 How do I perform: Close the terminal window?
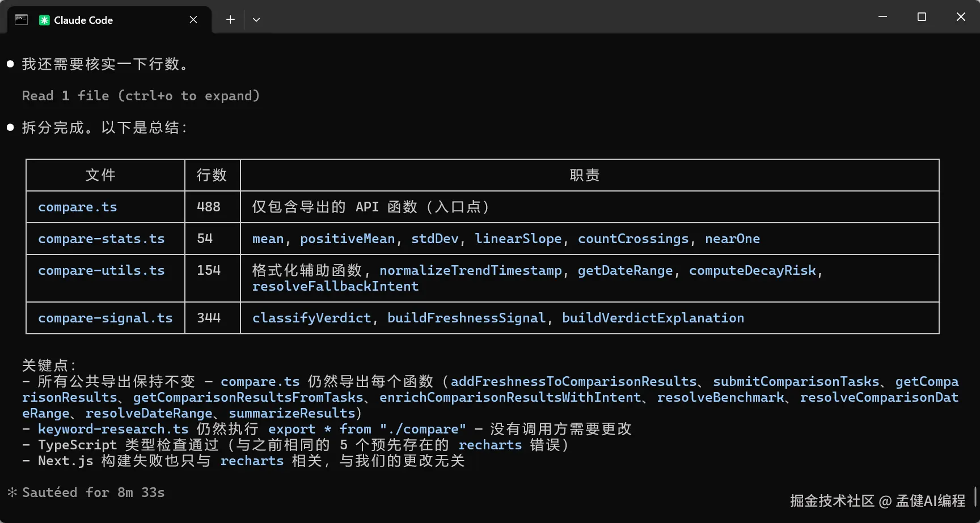(961, 17)
